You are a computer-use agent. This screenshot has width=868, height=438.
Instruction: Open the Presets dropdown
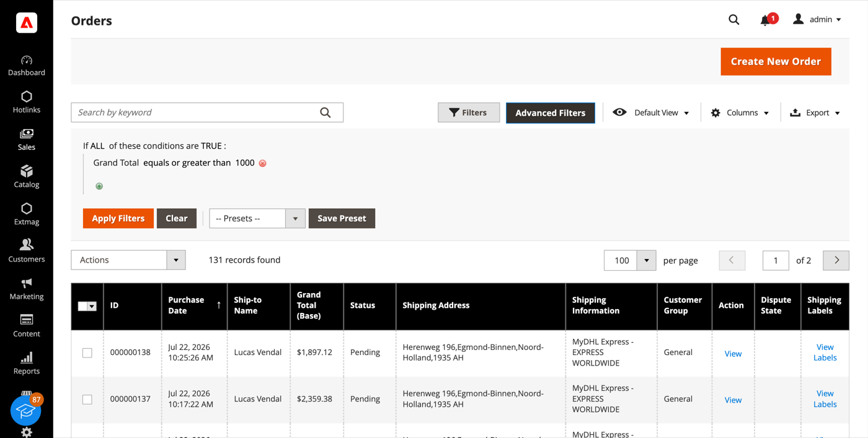tap(257, 218)
